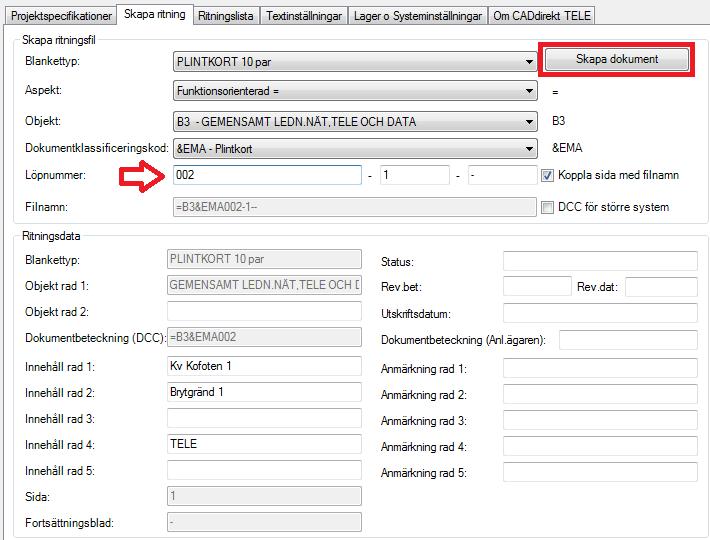Open the Blankettyp dropdown PLINTKORT 10 par
The height and width of the screenshot is (540, 710).
(355, 62)
